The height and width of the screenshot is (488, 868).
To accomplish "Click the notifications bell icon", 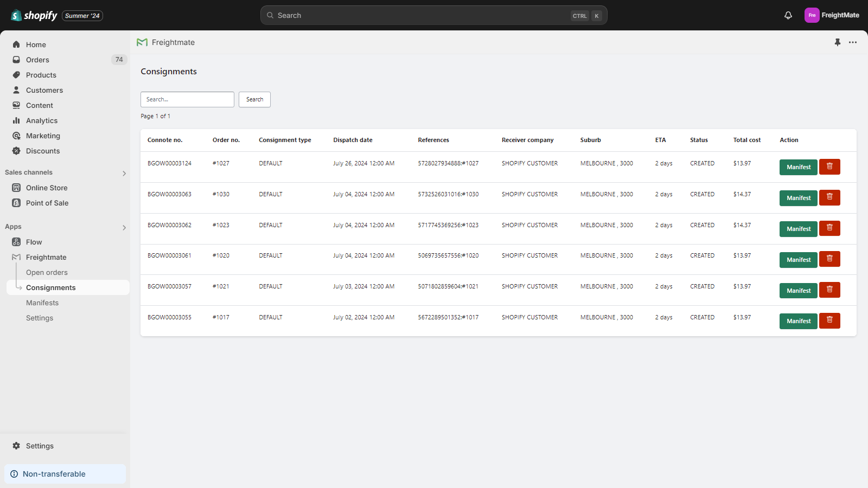I will [788, 15].
